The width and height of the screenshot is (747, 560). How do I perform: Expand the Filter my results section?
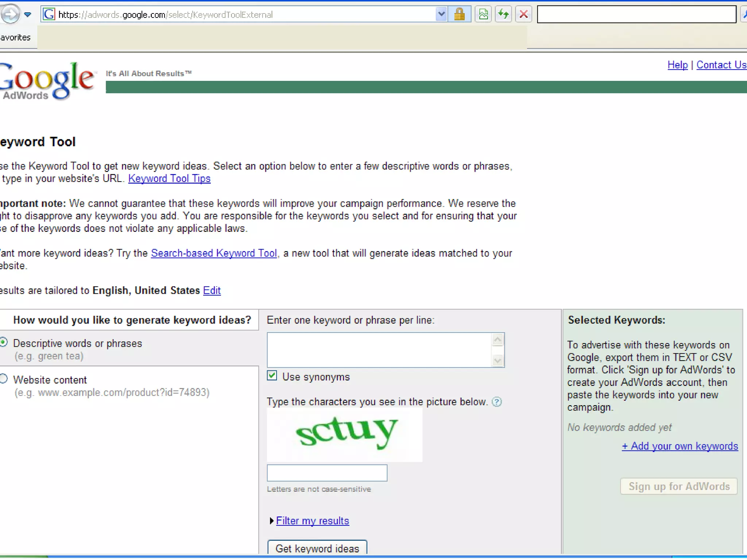click(312, 521)
